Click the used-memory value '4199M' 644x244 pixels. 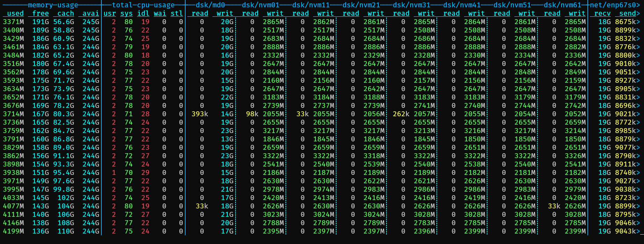click(13, 231)
